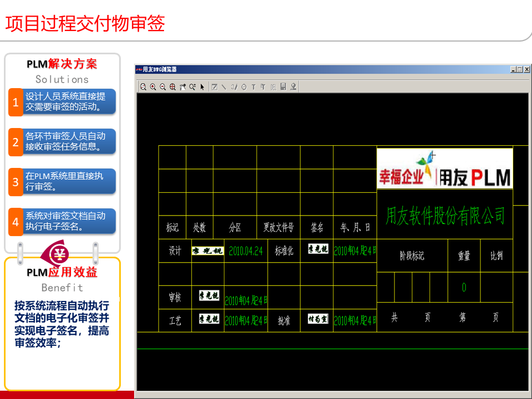This screenshot has height=399, width=532.
Task: Click the 设计 row label
Action: pos(175,251)
